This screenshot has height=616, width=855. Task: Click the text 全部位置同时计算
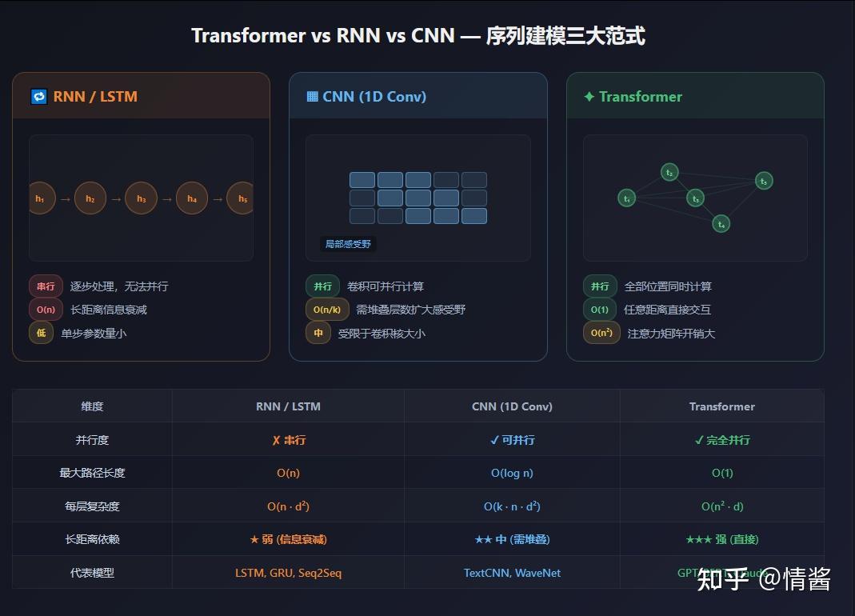click(668, 286)
